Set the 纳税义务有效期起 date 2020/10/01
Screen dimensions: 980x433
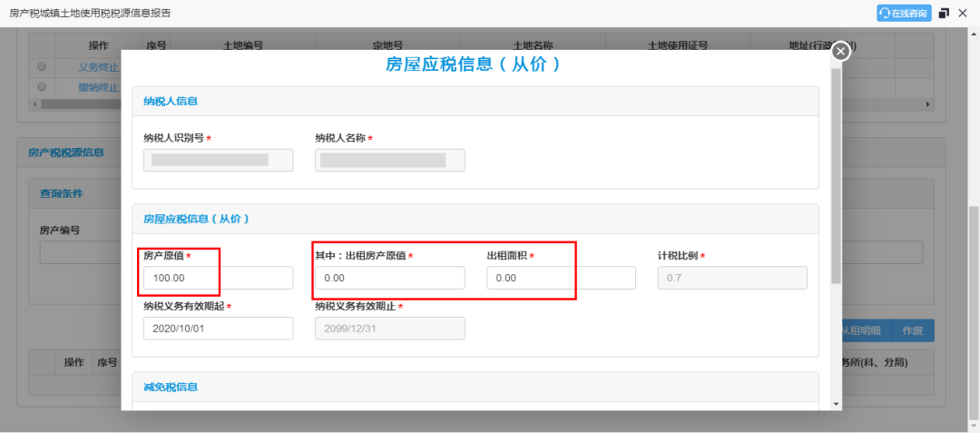(218, 329)
